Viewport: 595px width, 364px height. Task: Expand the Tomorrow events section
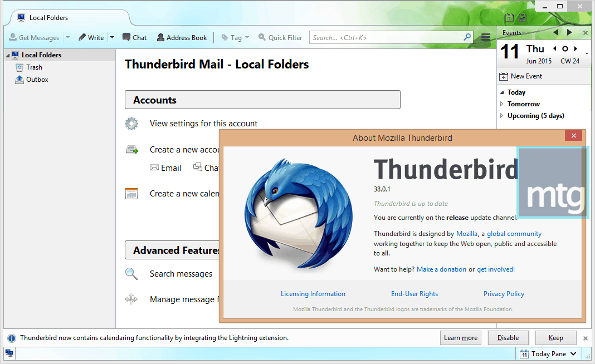click(502, 104)
